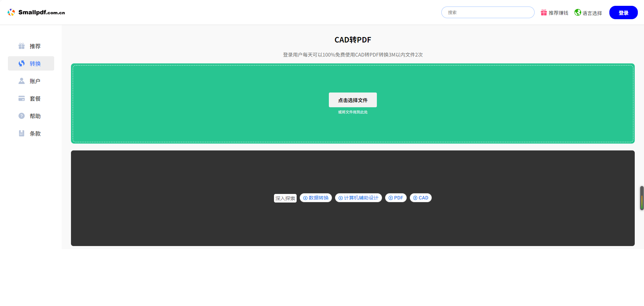Click the gift icon in sidebar

[22, 46]
